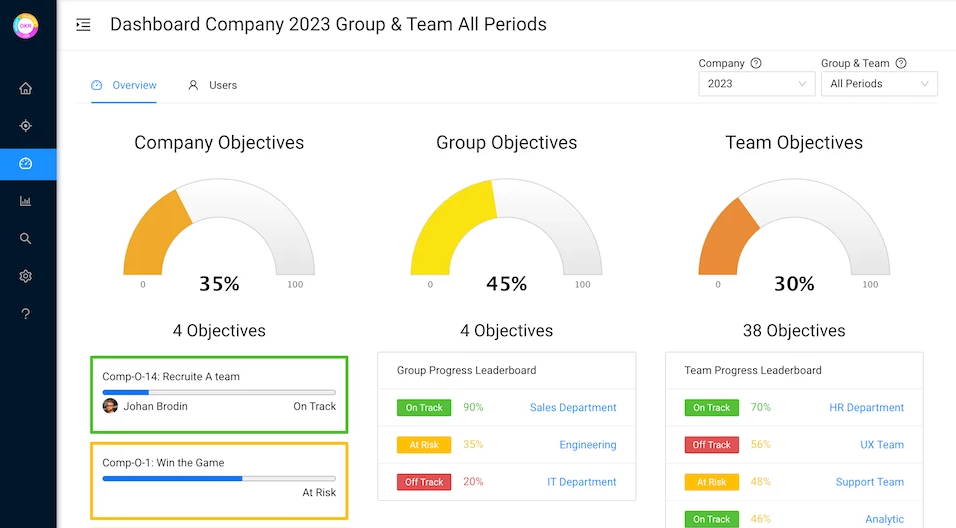Open the Sales Department link

(573, 407)
